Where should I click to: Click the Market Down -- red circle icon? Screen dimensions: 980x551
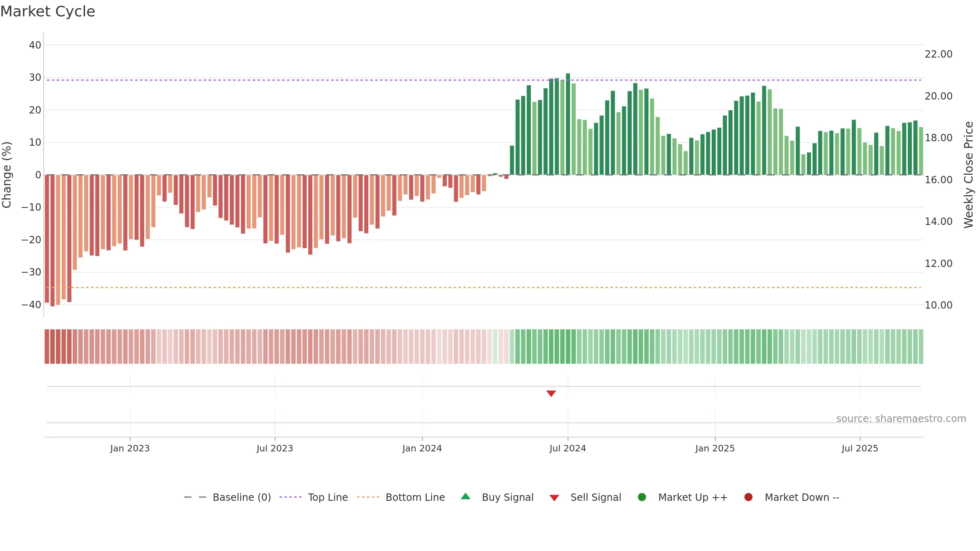[x=748, y=497]
